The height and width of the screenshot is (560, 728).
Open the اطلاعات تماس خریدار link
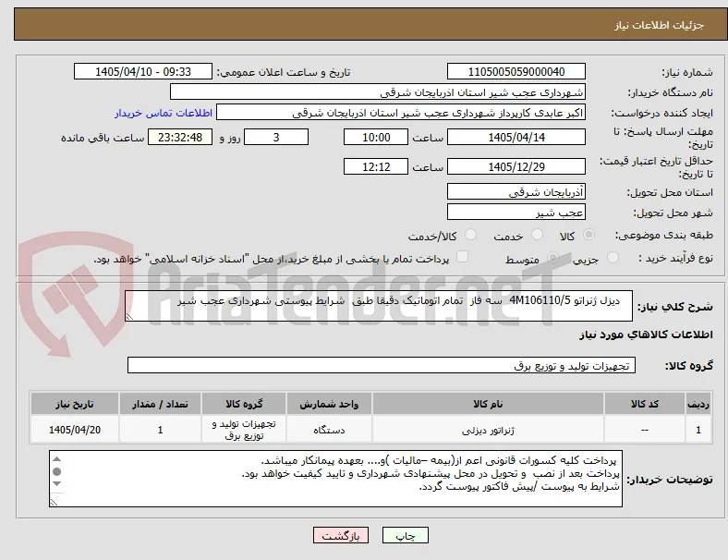pyautogui.click(x=164, y=113)
